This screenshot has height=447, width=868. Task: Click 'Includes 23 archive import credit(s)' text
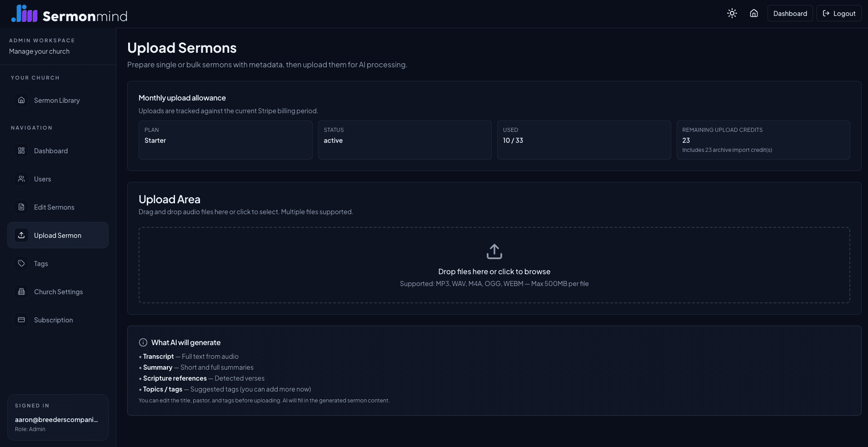coord(727,150)
